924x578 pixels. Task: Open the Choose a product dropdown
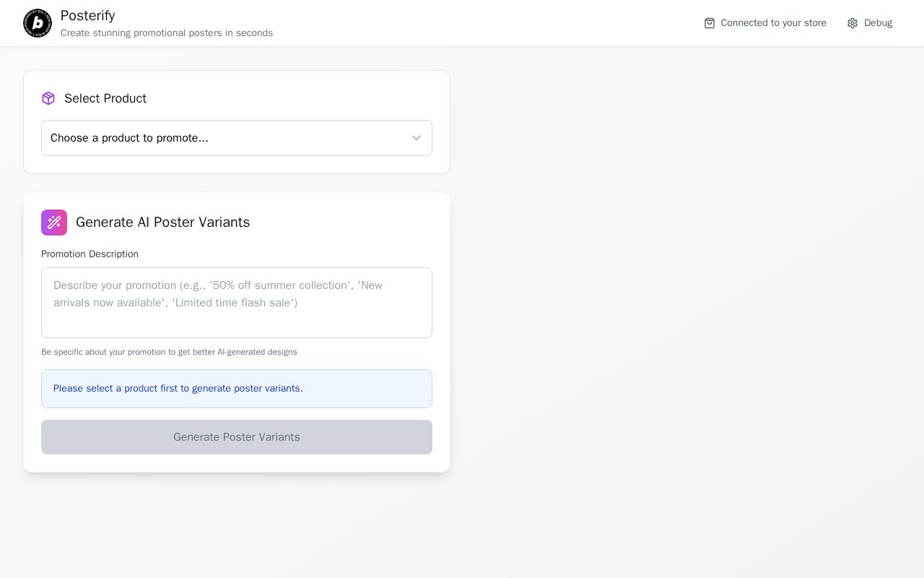(x=237, y=138)
